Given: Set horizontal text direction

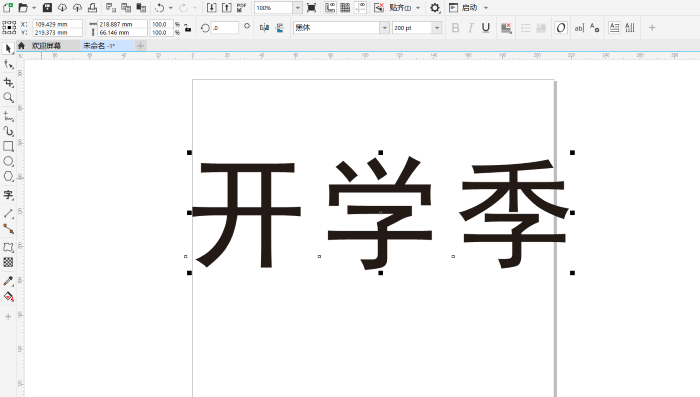Looking at the screenshot, I should (614, 28).
